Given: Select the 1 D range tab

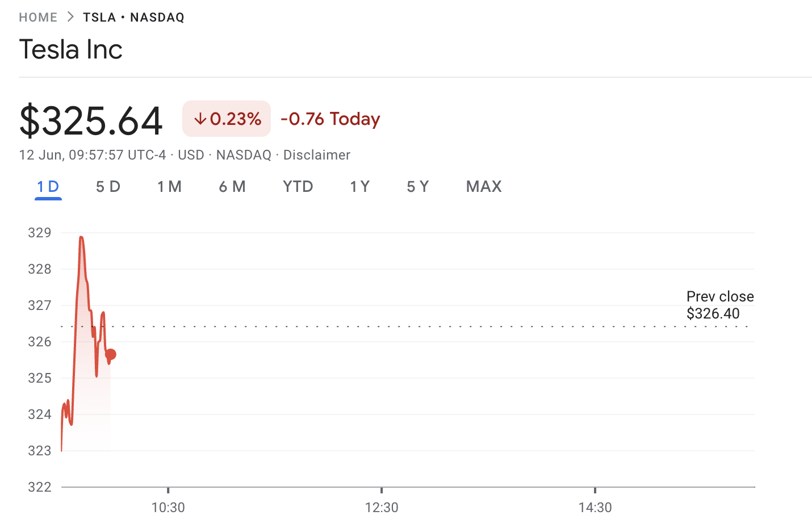Looking at the screenshot, I should [48, 187].
